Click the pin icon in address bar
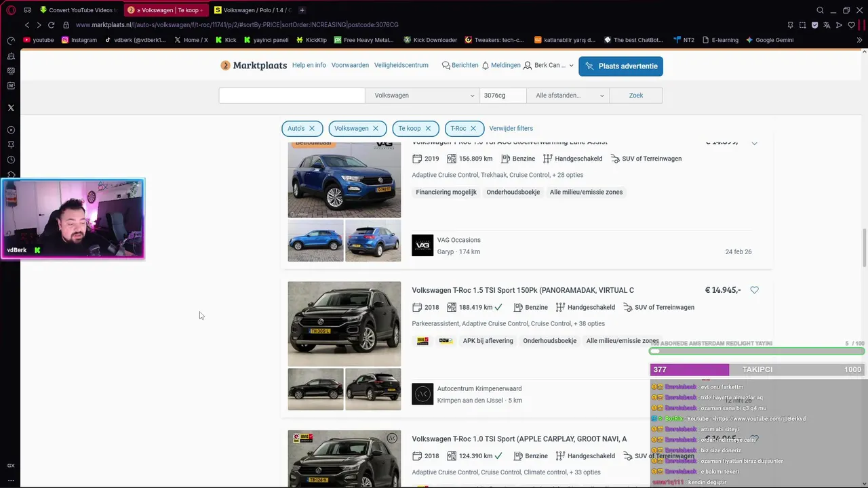This screenshot has width=868, height=488. (790, 25)
